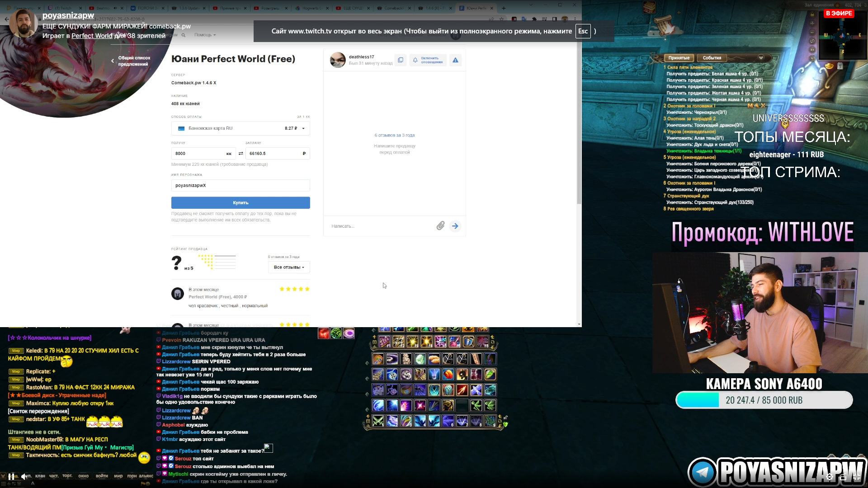Select the торг. chat channel tab
The height and width of the screenshot is (488, 868).
pos(68,476)
